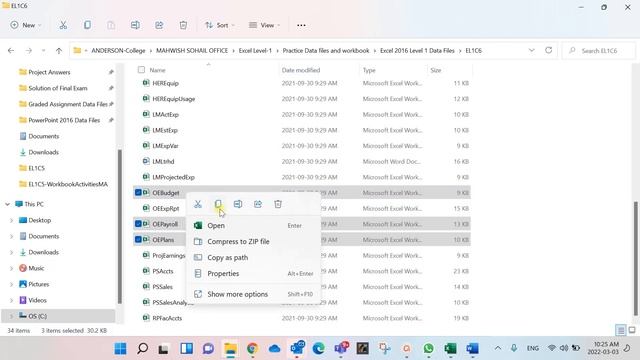Open Microsoft Edge from the taskbar
640x360 pixels.
[318, 349]
